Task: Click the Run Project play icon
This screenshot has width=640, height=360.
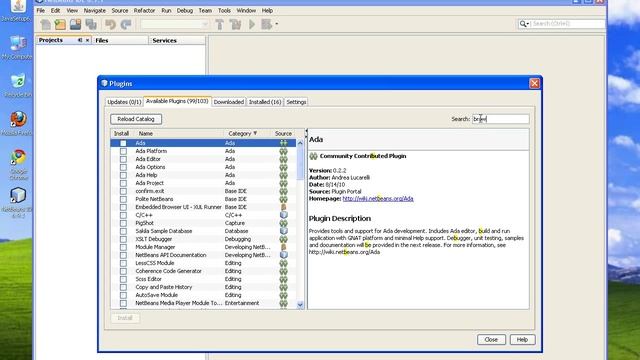Action: tap(252, 24)
